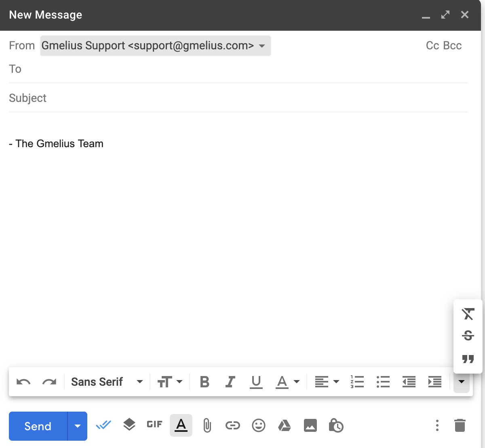Image resolution: width=485 pixels, height=448 pixels.
Task: Attach files with the paperclip icon
Action: (x=207, y=425)
